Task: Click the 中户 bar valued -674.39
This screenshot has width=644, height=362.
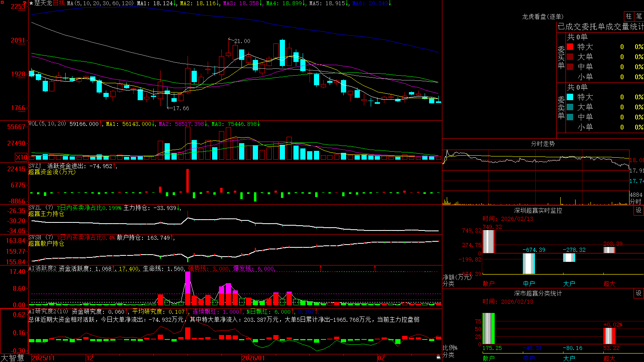Action: (529, 263)
